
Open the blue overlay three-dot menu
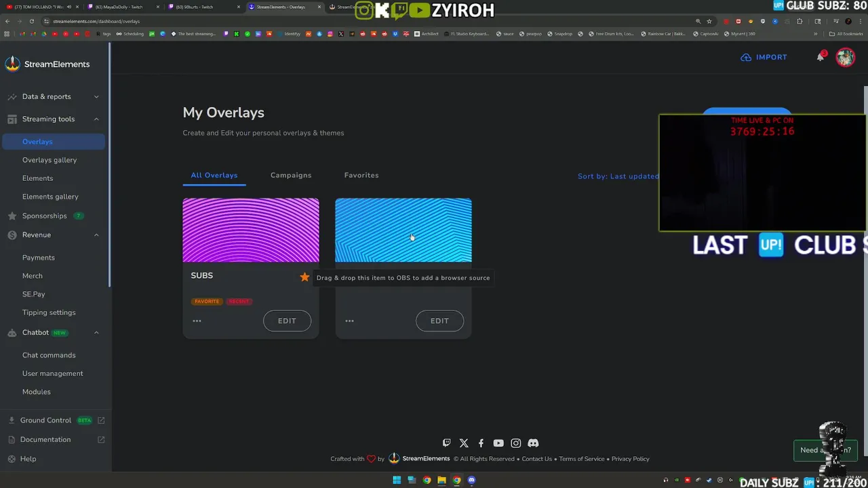coord(349,321)
